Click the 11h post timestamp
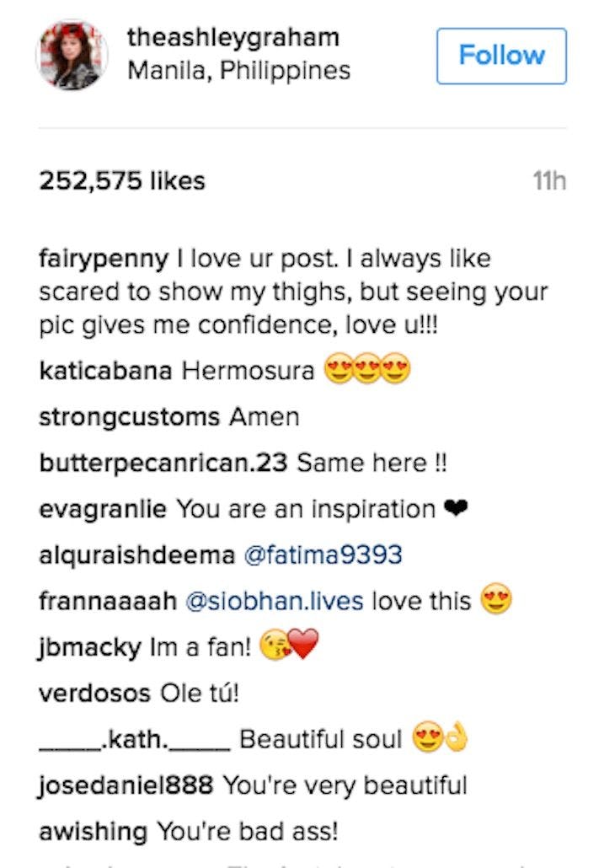604x868 pixels. pyautogui.click(x=549, y=180)
